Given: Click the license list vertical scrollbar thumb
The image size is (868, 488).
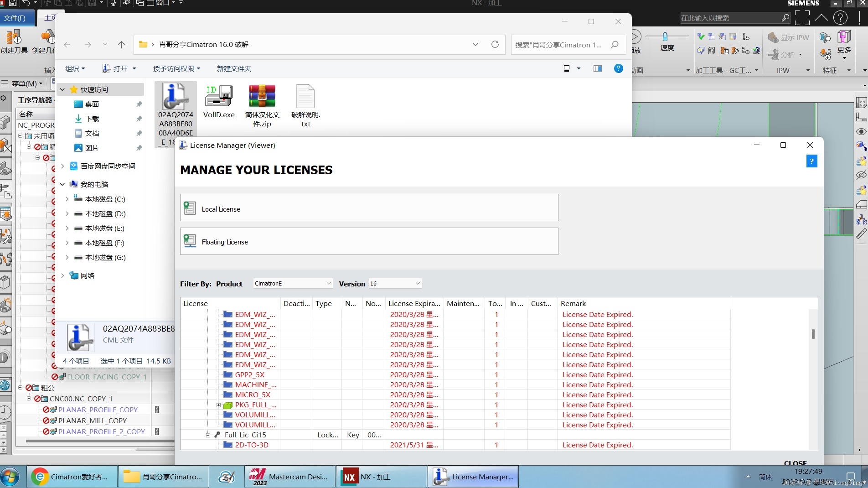Looking at the screenshot, I should coord(813,334).
